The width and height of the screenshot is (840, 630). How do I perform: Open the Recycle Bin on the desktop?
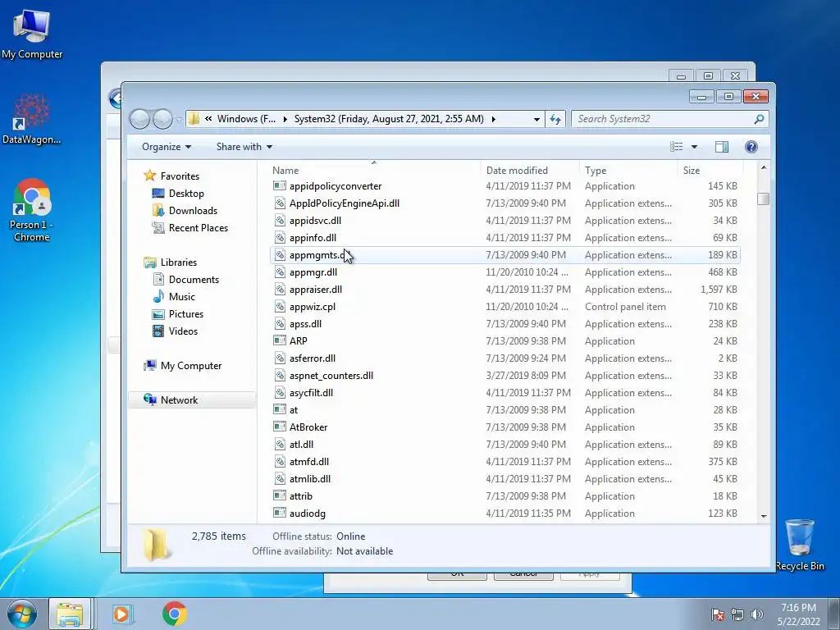click(x=799, y=545)
